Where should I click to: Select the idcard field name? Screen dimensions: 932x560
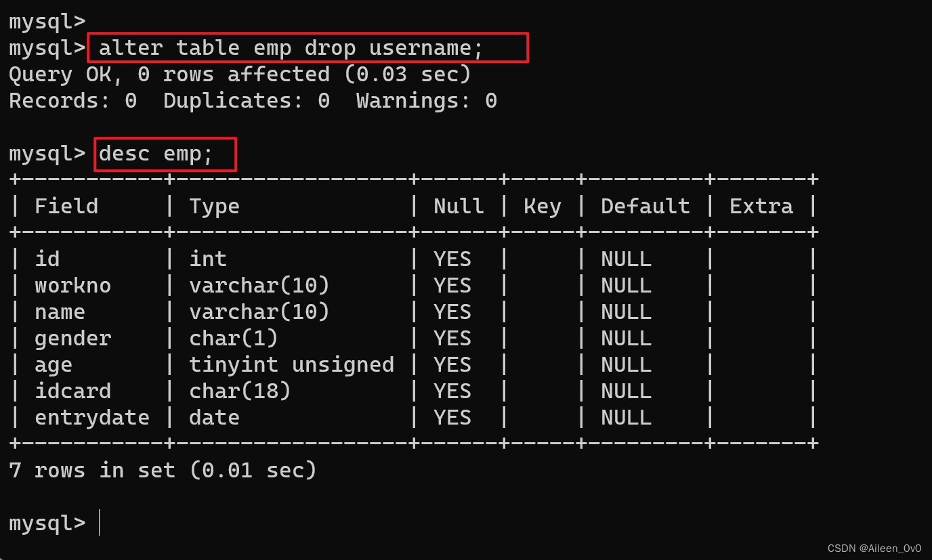pos(72,391)
